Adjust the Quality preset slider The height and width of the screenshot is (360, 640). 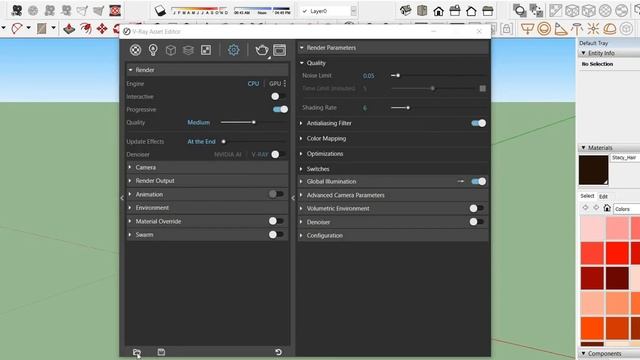pos(254,122)
